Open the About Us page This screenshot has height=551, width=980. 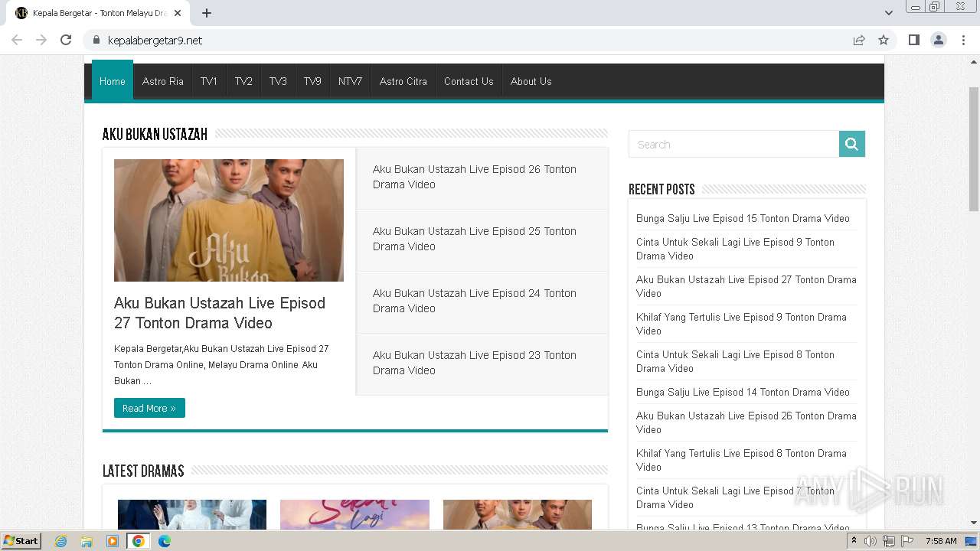[531, 81]
